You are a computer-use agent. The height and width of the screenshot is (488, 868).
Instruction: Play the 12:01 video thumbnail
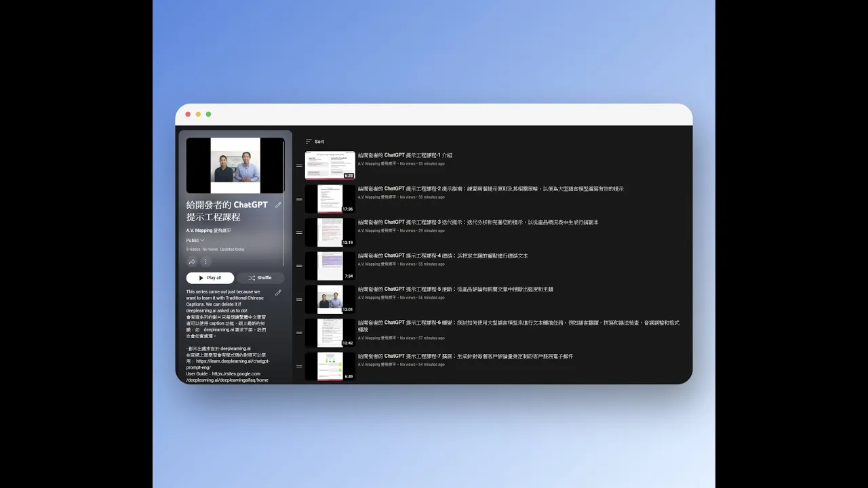(330, 300)
